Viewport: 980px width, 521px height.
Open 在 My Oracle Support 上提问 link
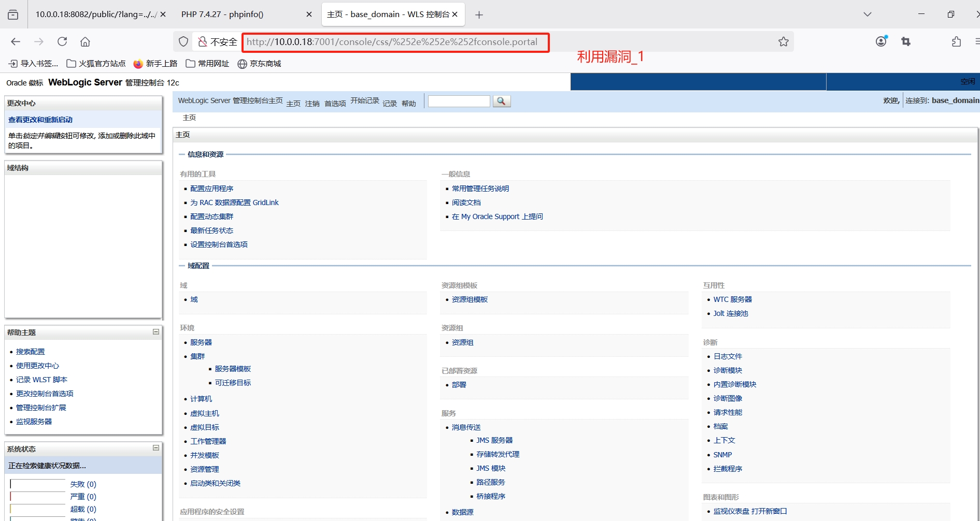coord(498,216)
